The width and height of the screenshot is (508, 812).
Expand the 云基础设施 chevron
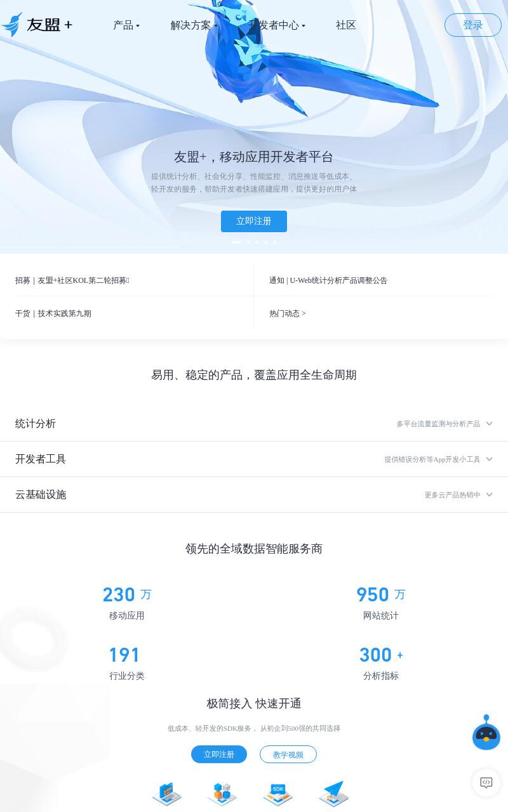tap(489, 495)
